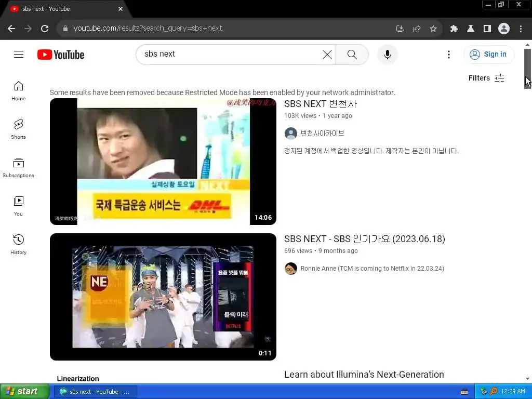532x399 pixels.
Task: Open Subscriptions in the sidebar
Action: 18,168
